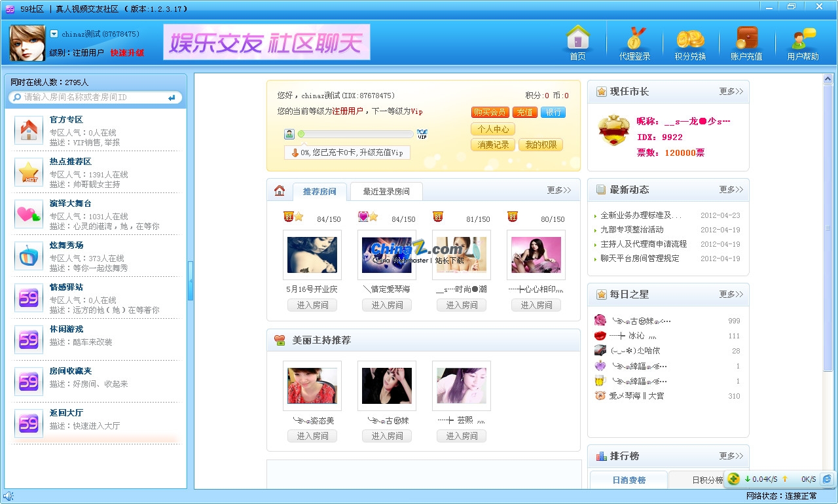Enter room ╲情定爱琴海 via 进入房间

click(387, 305)
